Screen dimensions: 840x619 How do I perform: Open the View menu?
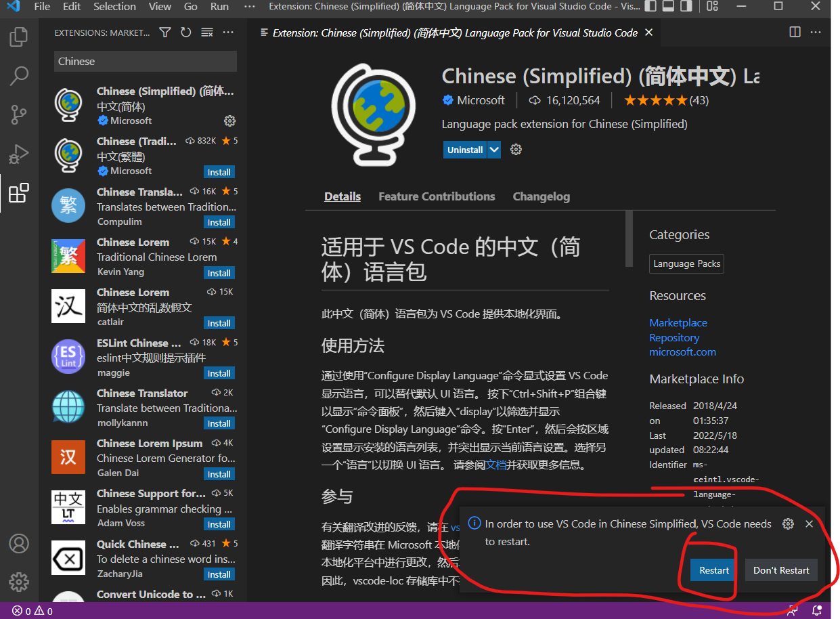pyautogui.click(x=160, y=6)
